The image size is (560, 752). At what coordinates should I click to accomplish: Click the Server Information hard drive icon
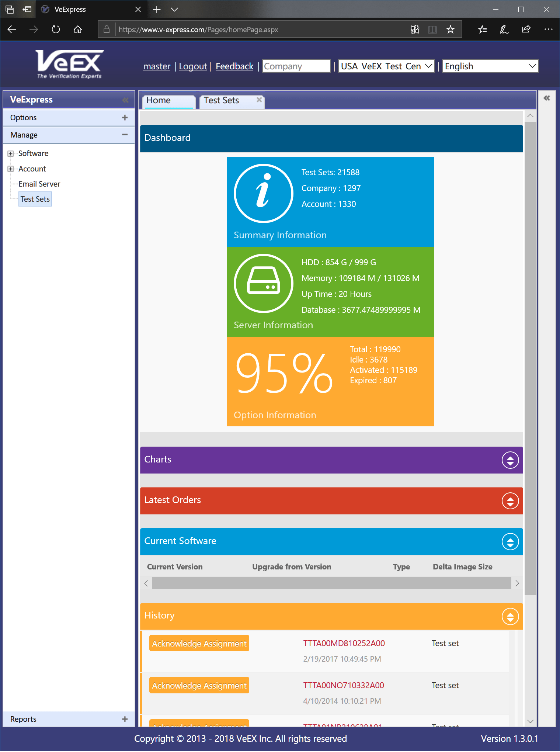[263, 283]
